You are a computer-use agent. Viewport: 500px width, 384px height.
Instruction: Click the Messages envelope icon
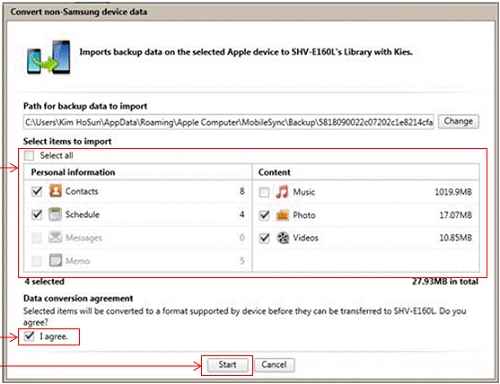click(x=55, y=237)
